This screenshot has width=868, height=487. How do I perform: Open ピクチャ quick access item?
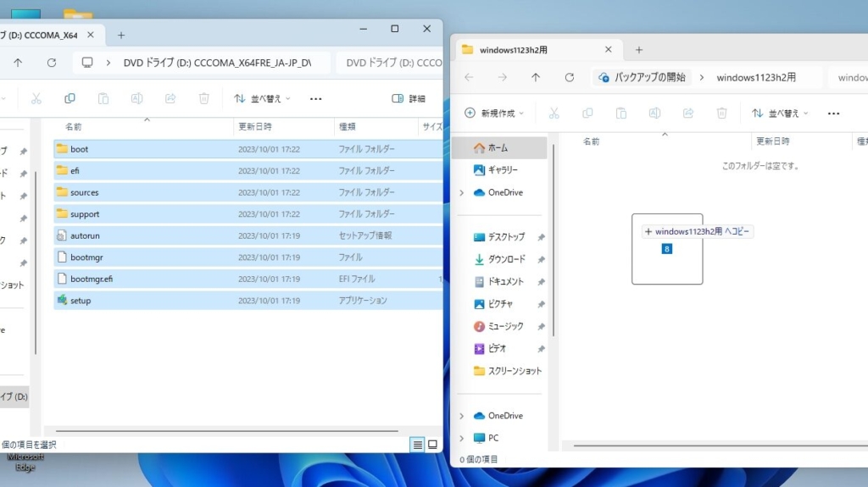tap(500, 304)
